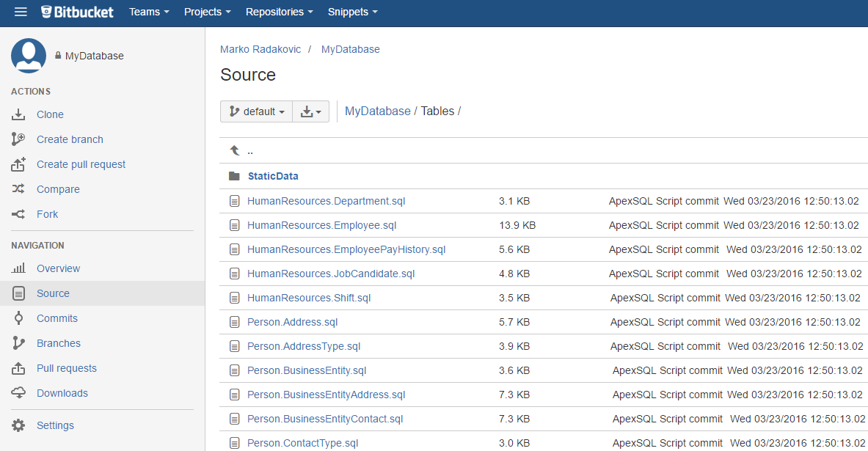
Task: Click the MyDatabase breadcrumb link
Action: 378,111
